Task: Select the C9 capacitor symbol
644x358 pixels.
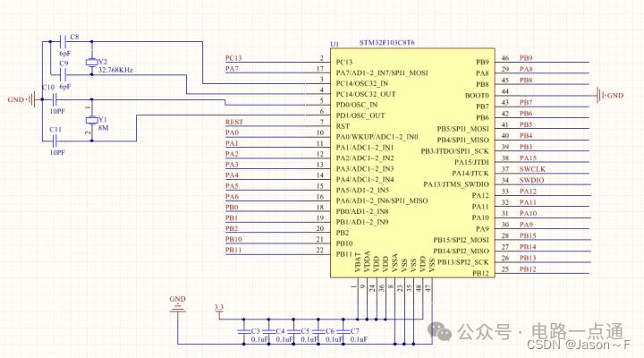Action: tap(63, 74)
